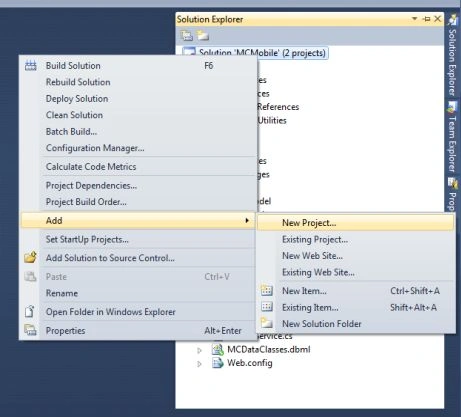Choose Existing Web Site
This screenshot has width=461, height=417.
(x=355, y=272)
